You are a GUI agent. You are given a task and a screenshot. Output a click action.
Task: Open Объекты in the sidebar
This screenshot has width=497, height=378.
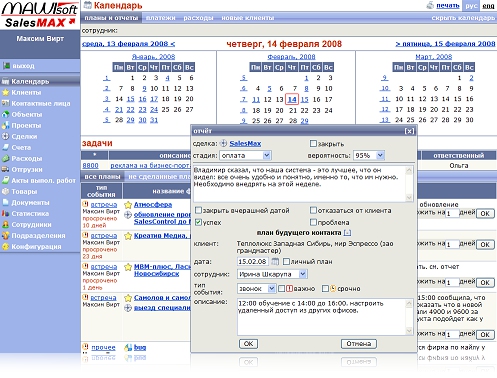(27, 114)
